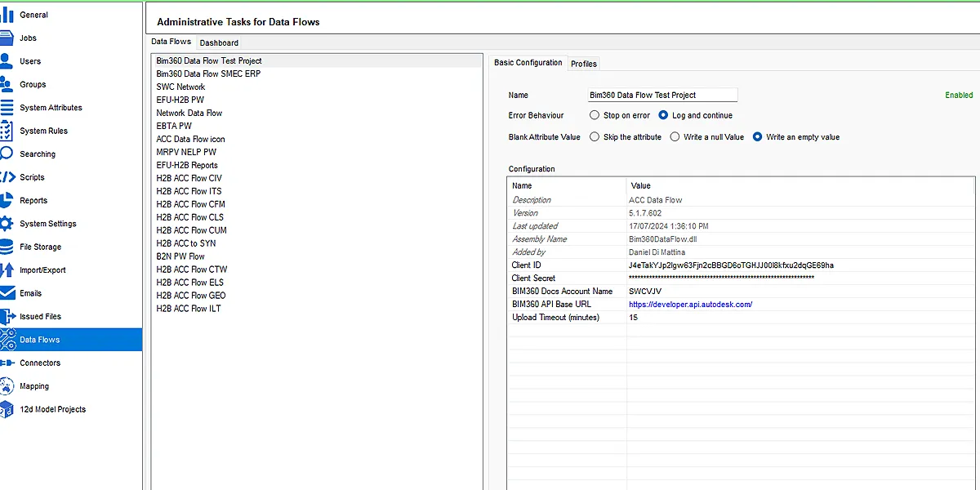This screenshot has width=980, height=490.
Task: Click the General bar chart icon
Action: coord(7,15)
